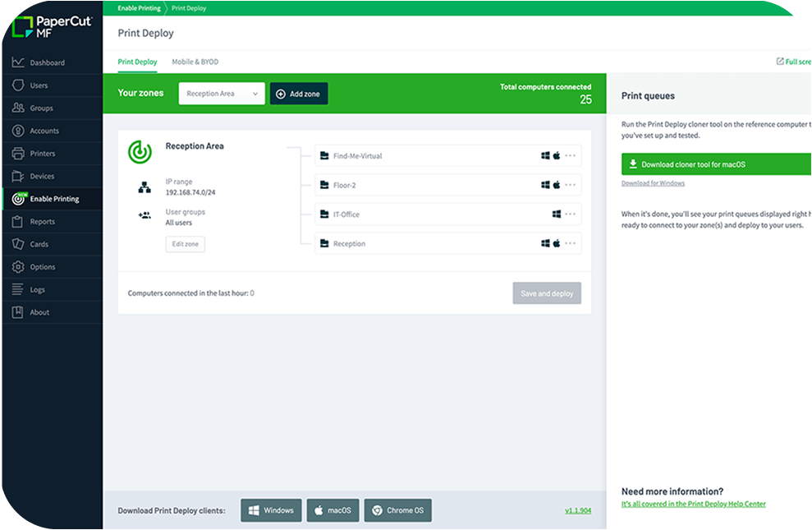Open the Dashboard chart icon

(18, 62)
